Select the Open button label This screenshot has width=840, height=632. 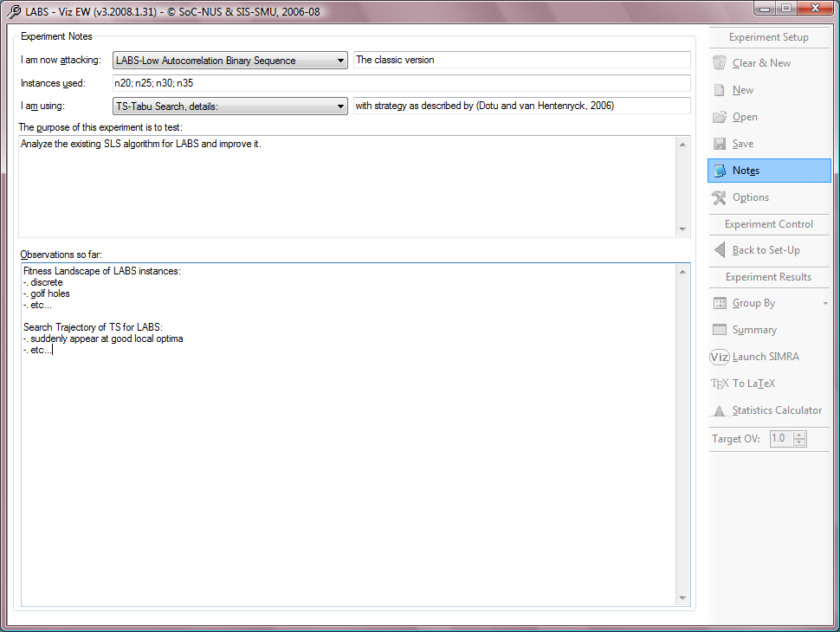[x=745, y=117]
